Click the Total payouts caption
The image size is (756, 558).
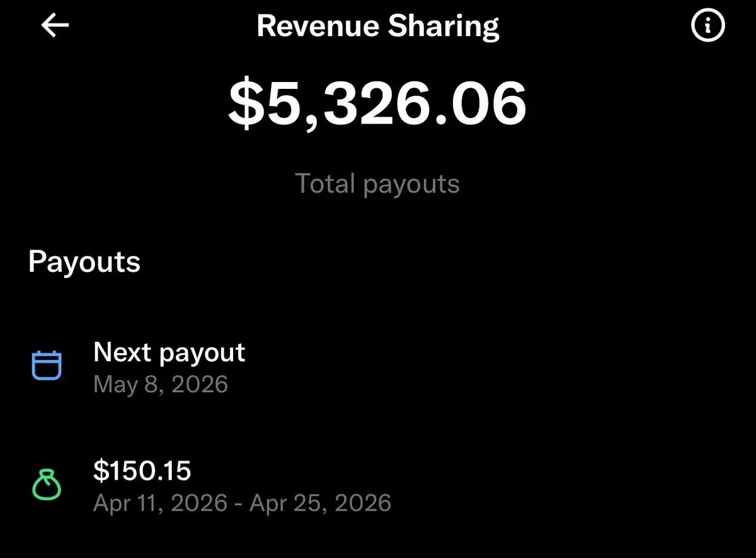[x=377, y=183]
